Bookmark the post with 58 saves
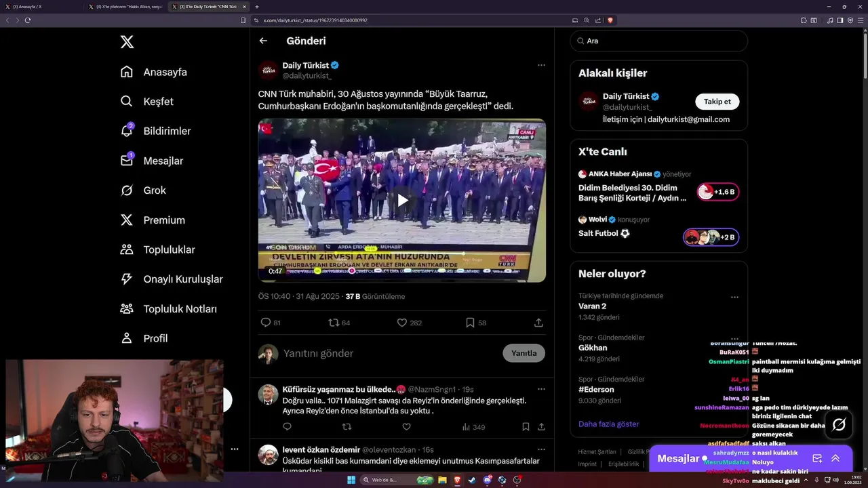The image size is (868, 488). coord(475,323)
